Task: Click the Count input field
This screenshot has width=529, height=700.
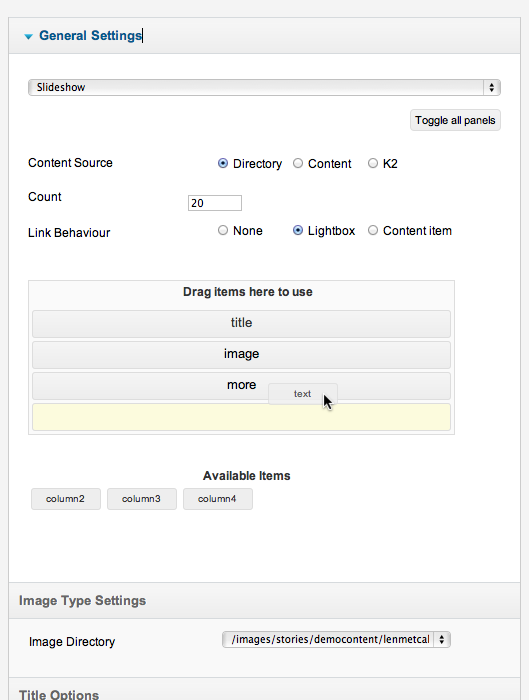Action: click(215, 203)
